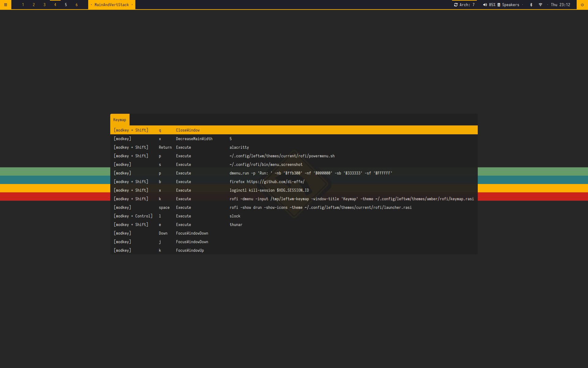Switch to workspace 1
Viewport: 588px width, 368px height.
23,5
